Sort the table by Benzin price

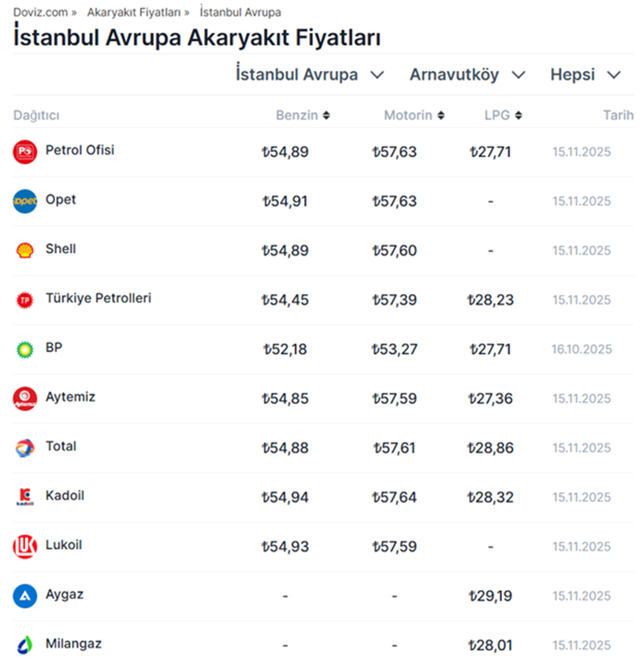point(303,116)
